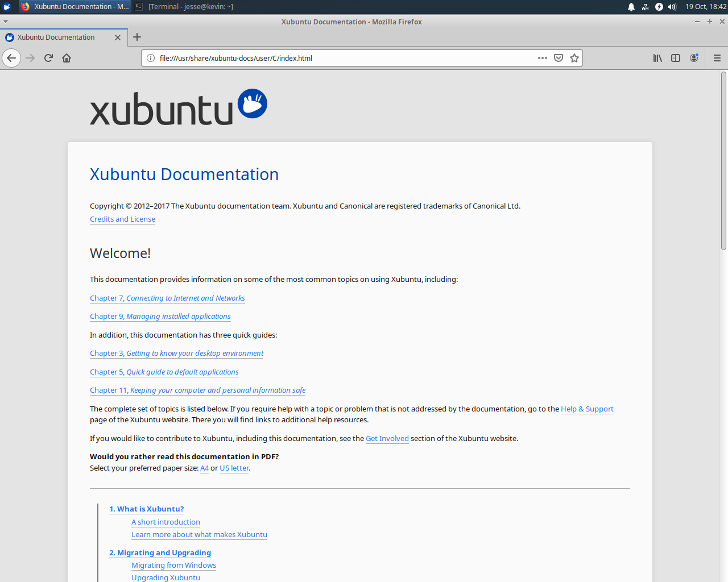Viewport: 728px width, 582px height.
Task: Open the clock showing 19 Oct, 18:42
Action: [706, 7]
